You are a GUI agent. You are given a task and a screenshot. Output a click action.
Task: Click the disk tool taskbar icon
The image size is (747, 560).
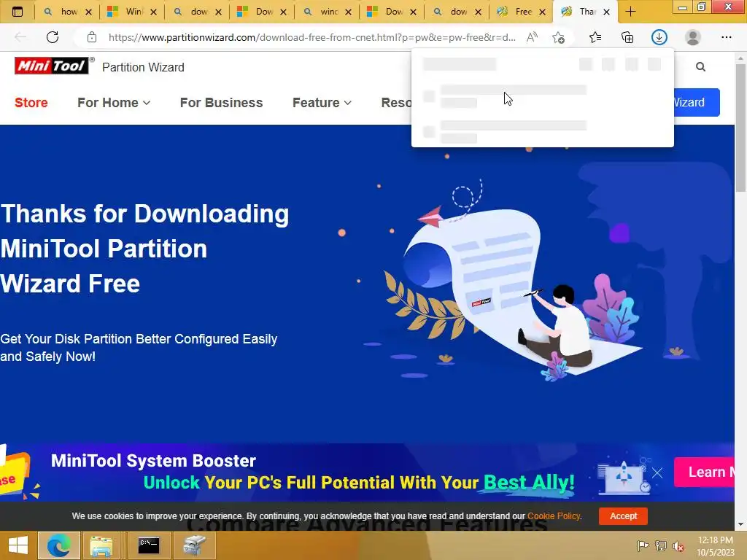[x=194, y=545]
